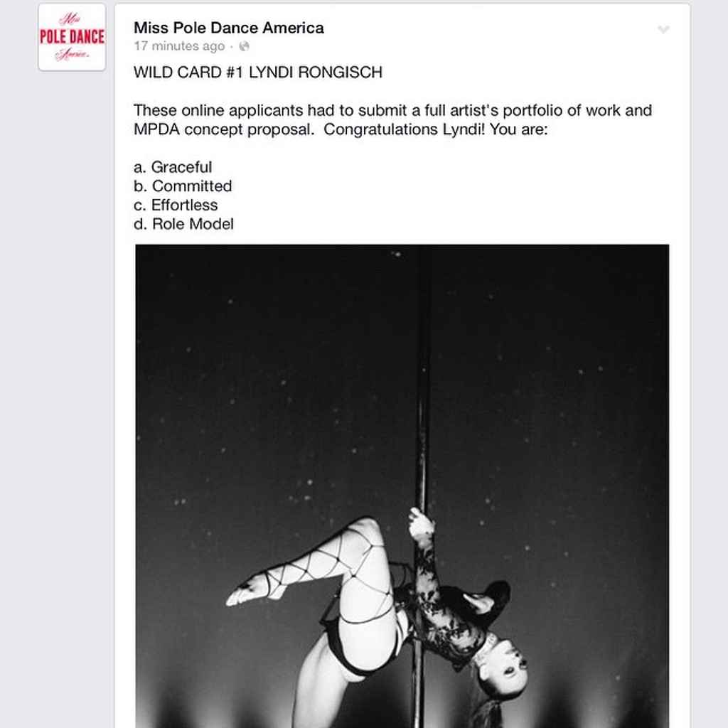Click the script 'Miss' in the logo
This screenshot has height=728, width=728.
click(70, 19)
